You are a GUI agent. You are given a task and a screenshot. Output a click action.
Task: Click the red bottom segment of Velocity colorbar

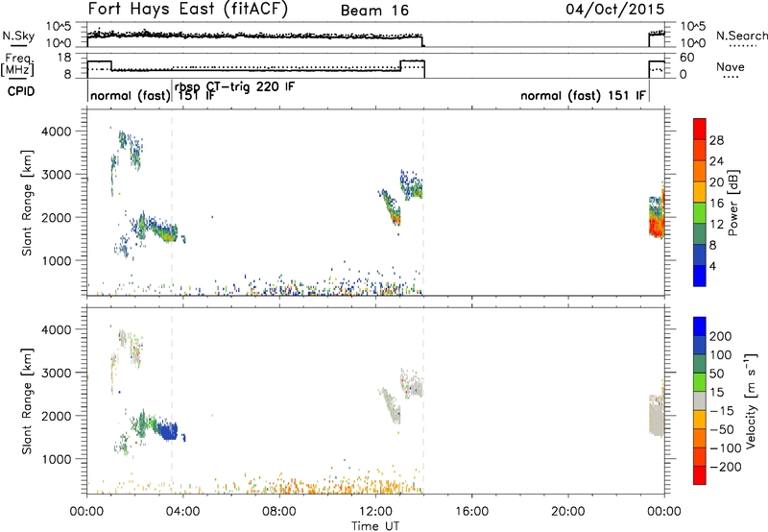coord(700,475)
